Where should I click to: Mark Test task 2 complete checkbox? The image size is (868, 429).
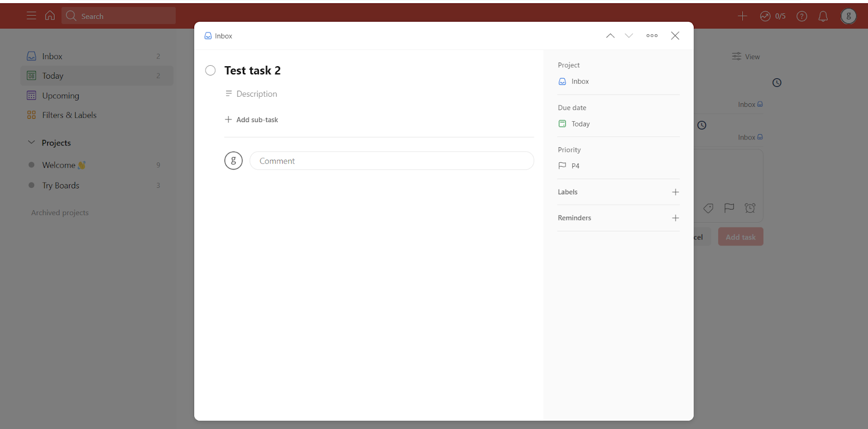(x=210, y=70)
